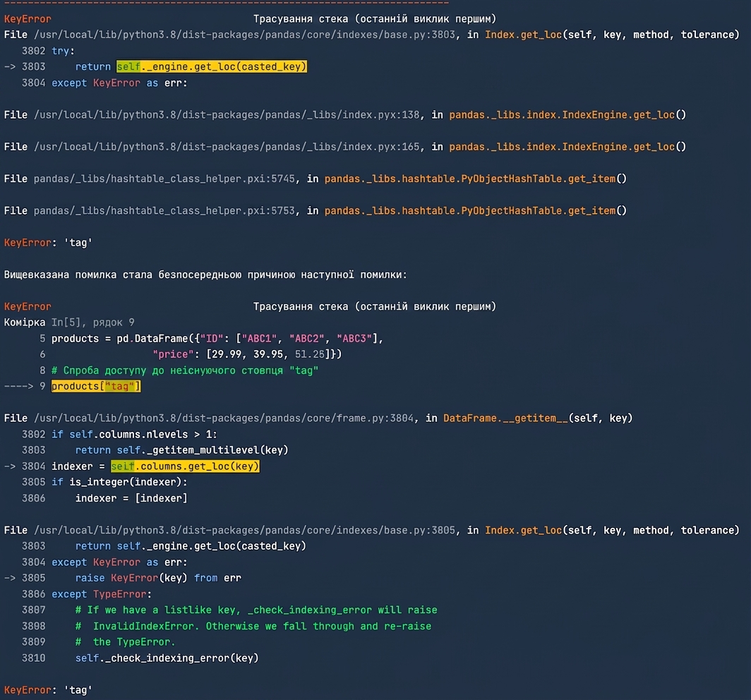The height and width of the screenshot is (700, 751).
Task: Click the "ABC1" string literal
Action: (259, 339)
